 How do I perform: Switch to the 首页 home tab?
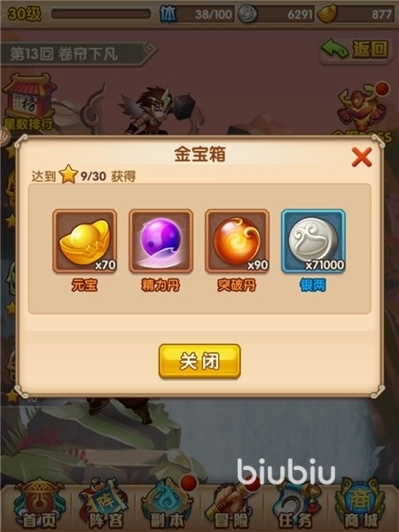[38, 505]
